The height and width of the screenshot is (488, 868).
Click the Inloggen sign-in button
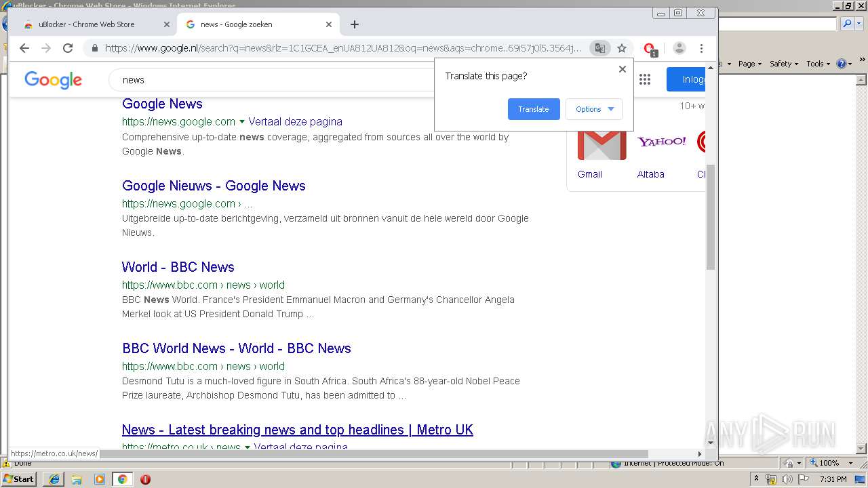click(x=686, y=79)
